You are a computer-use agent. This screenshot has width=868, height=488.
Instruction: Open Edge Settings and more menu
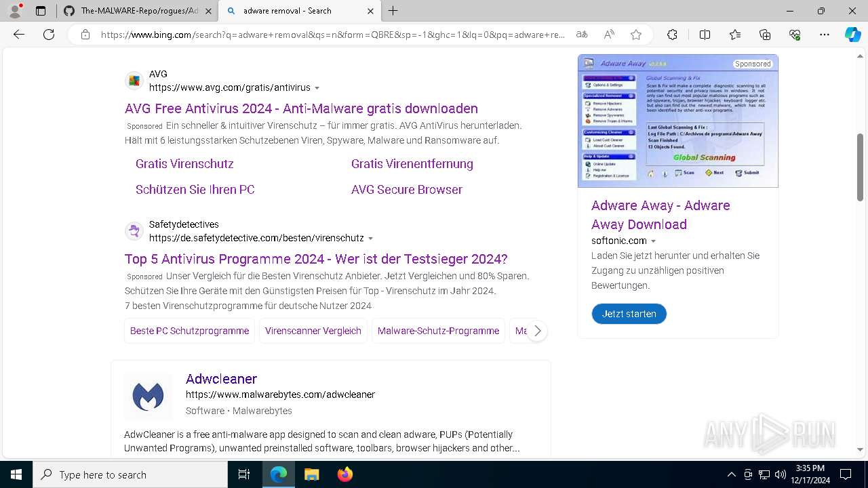[825, 35]
